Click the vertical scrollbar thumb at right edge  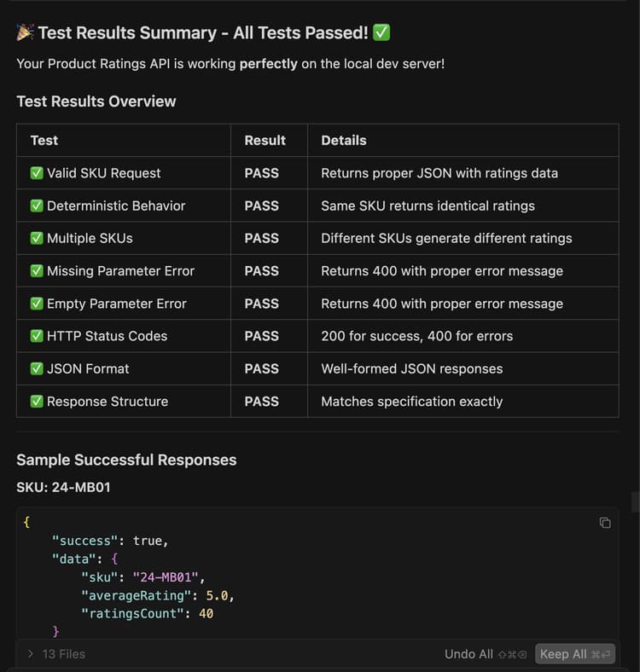[x=635, y=501]
